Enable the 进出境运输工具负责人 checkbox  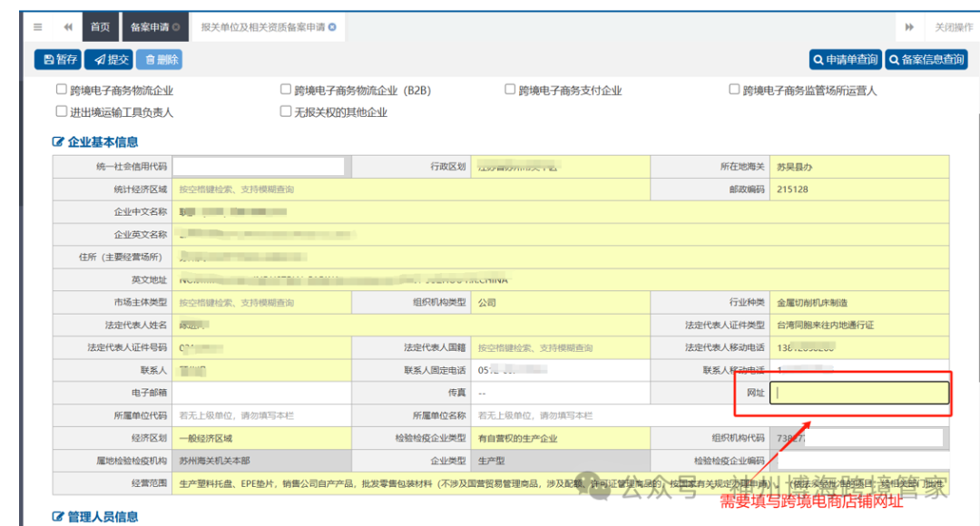62,112
